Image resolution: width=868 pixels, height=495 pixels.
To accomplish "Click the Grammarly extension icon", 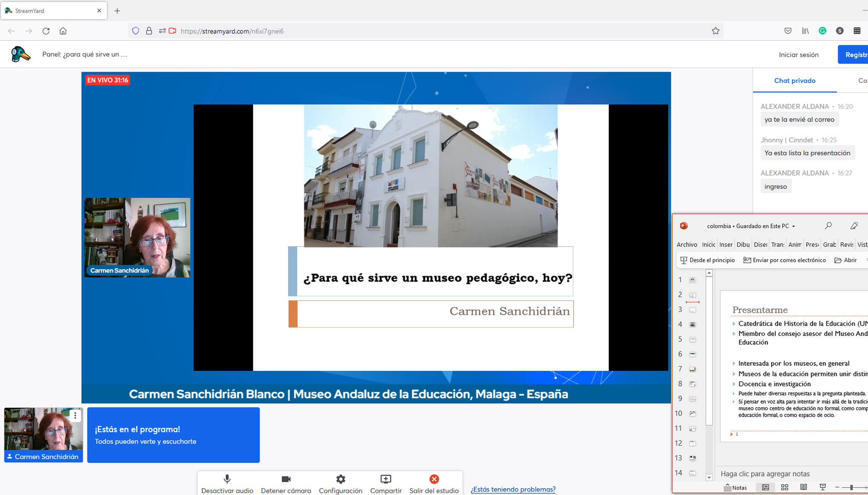I will pos(823,31).
